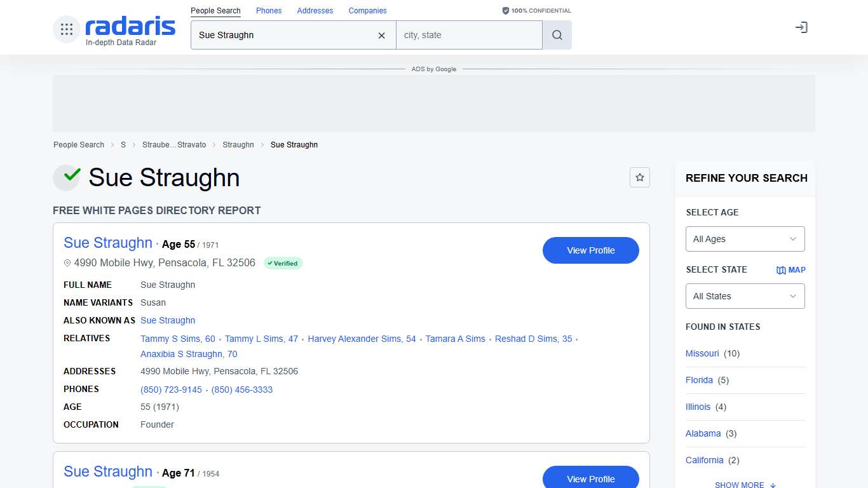Click the sign-in icon at top right

click(801, 27)
